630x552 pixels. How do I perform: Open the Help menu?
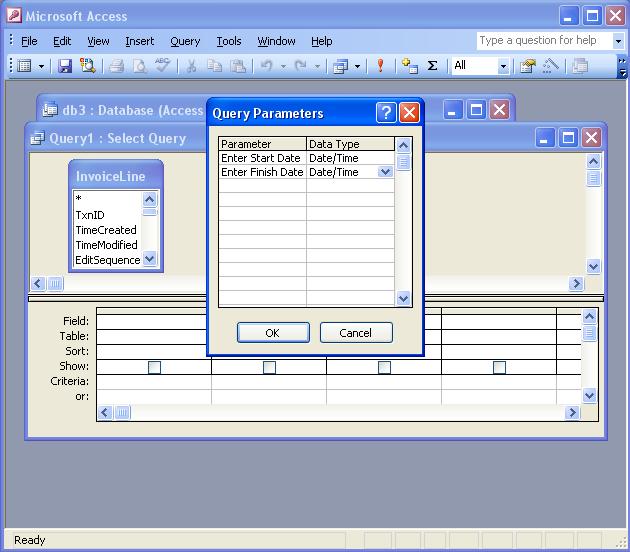pos(321,41)
